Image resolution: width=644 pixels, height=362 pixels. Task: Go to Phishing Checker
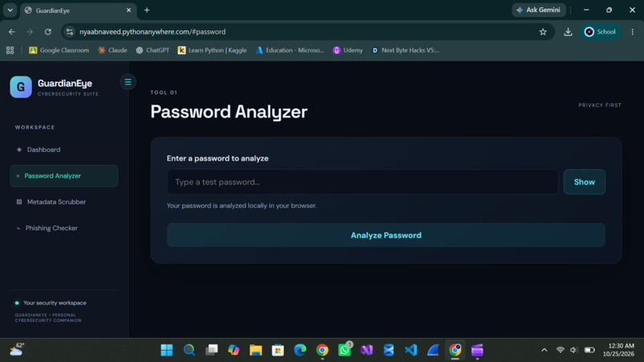pos(64,228)
